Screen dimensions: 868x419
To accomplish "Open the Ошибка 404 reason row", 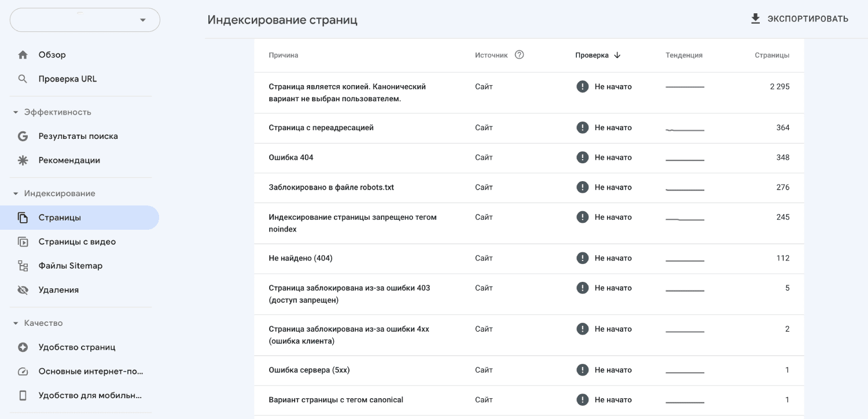I will point(529,157).
